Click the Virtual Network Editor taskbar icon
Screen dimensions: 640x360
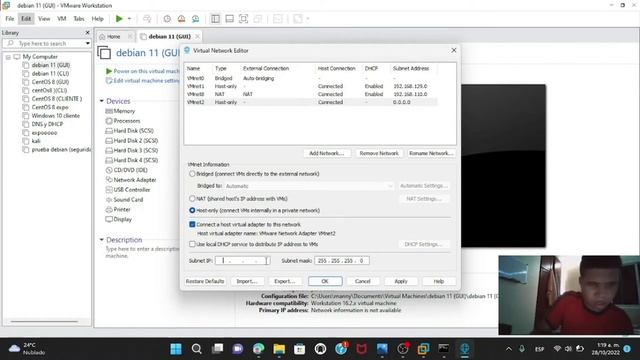click(464, 349)
